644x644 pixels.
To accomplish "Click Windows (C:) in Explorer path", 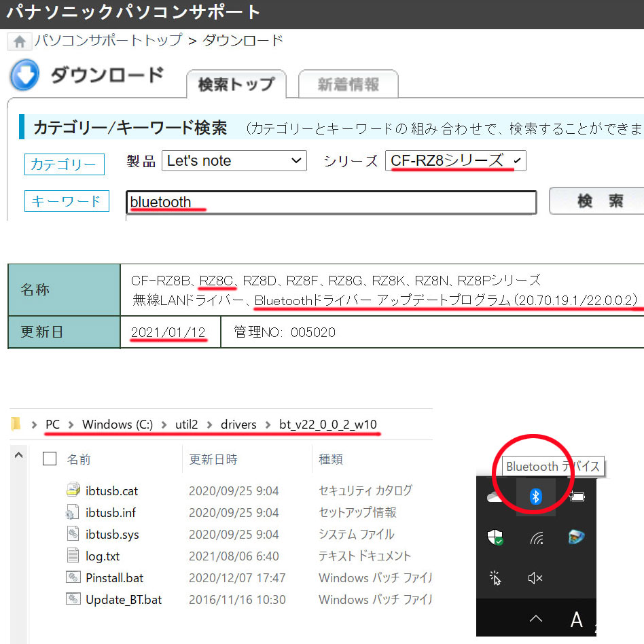I will pyautogui.click(x=118, y=425).
